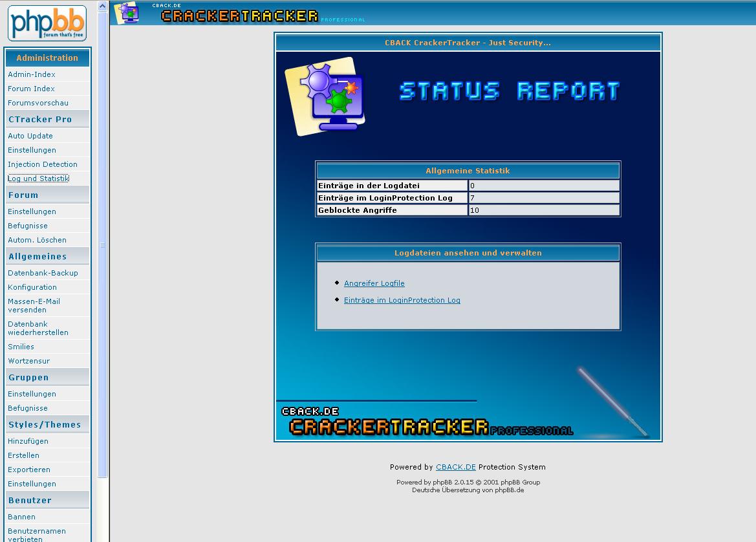Visit the CBACK.DE link in footer
This screenshot has width=756, height=542.
[x=455, y=467]
